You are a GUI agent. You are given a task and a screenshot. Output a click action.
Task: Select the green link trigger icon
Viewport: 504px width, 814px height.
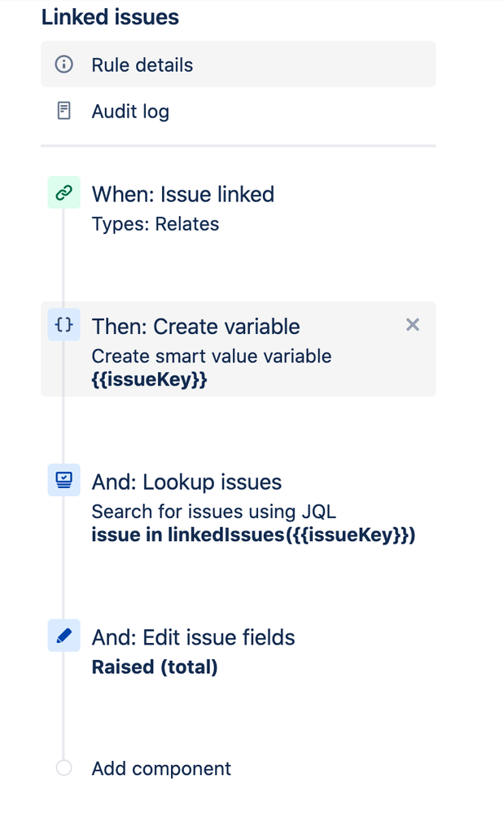(64, 192)
